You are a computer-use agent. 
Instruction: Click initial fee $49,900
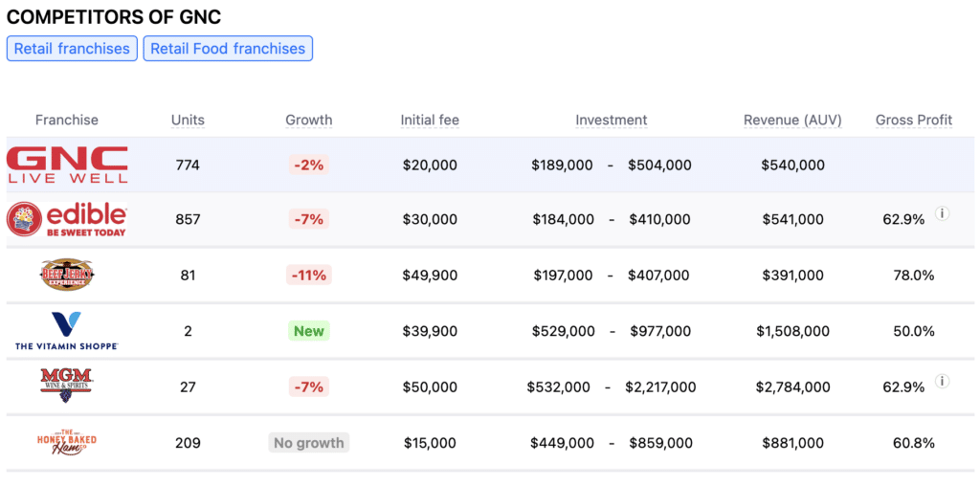click(430, 276)
